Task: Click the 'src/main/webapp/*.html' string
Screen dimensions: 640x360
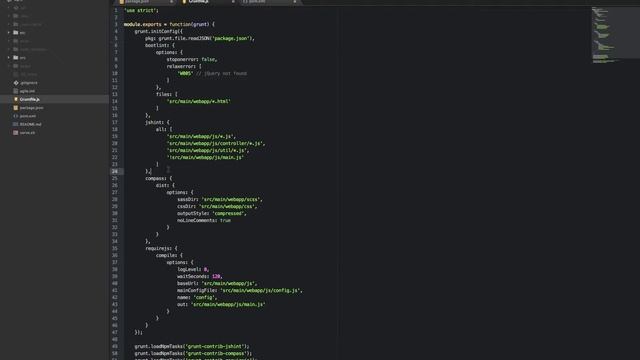Action: click(x=199, y=101)
